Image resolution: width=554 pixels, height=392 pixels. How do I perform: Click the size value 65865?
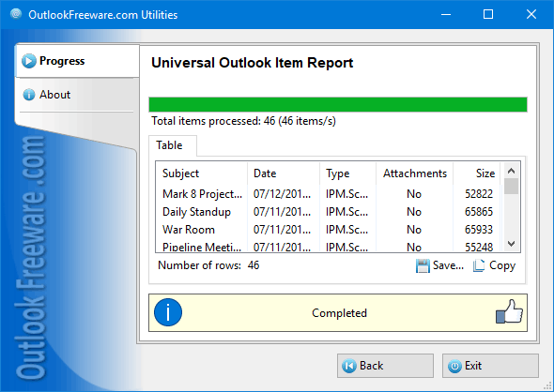[x=479, y=212]
